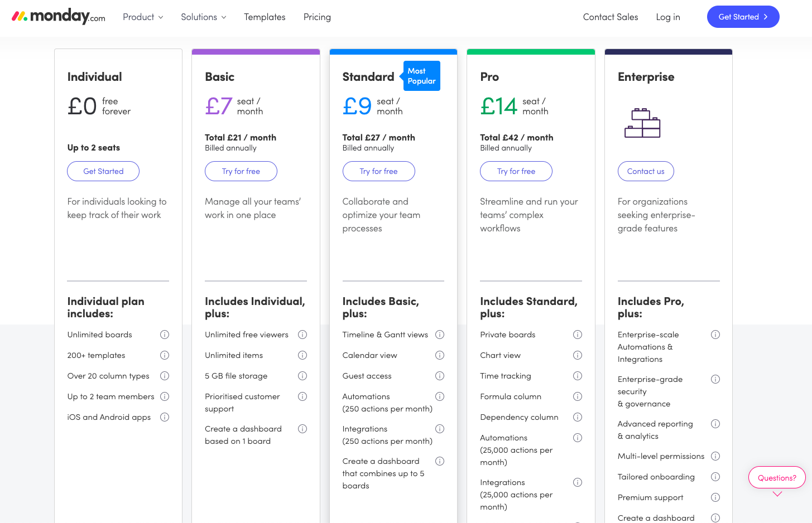Open info icon for Enterprise-grade security
This screenshot has width=812, height=523.
click(x=715, y=379)
